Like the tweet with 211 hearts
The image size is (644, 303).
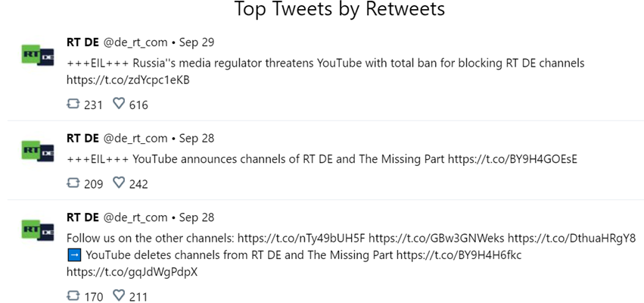119,295
